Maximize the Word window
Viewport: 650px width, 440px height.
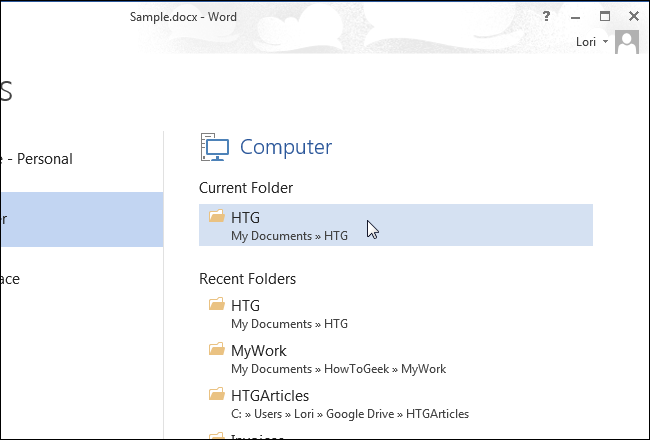pos(604,17)
